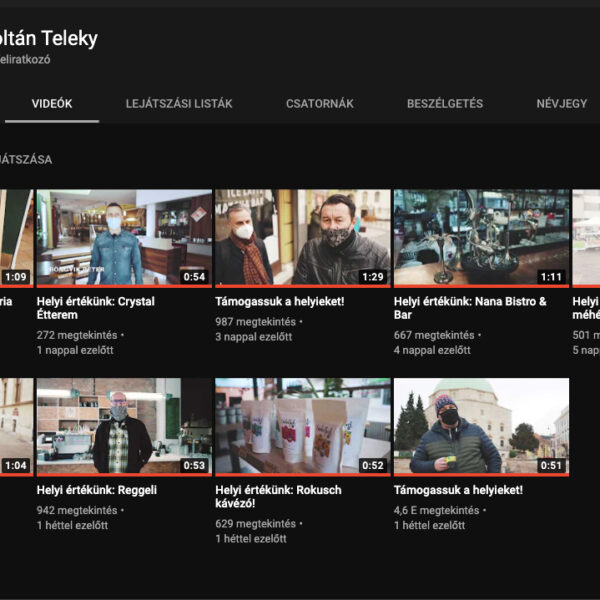Click the 1:29 duration badge
Viewport: 600px width, 600px height.
(373, 277)
